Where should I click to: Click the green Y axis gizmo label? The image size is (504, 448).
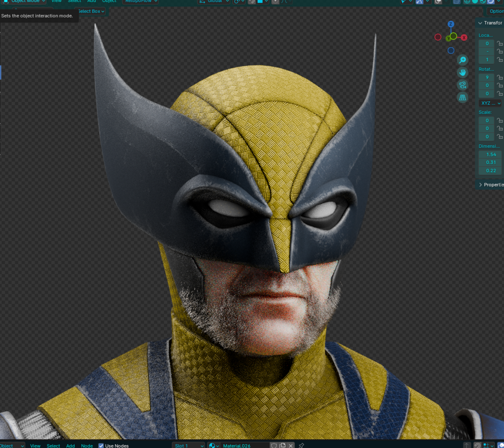(x=448, y=39)
